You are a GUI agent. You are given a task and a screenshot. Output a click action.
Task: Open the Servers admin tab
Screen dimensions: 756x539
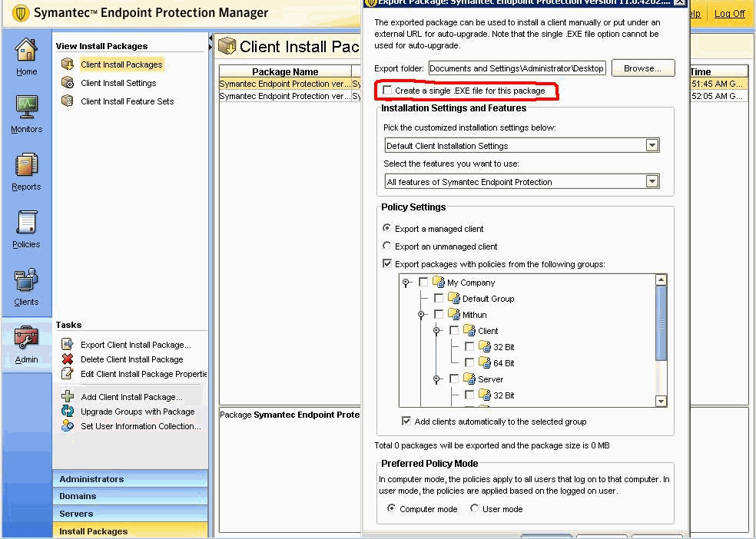130,514
